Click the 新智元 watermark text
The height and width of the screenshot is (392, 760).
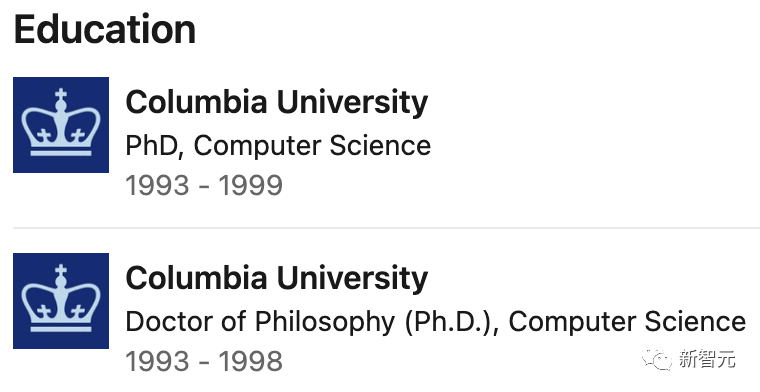[x=707, y=359]
